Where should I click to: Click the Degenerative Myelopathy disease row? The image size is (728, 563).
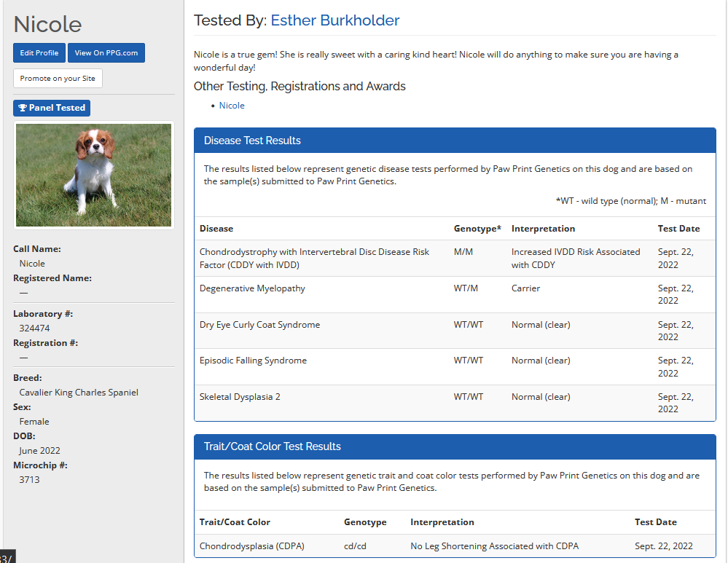point(252,288)
